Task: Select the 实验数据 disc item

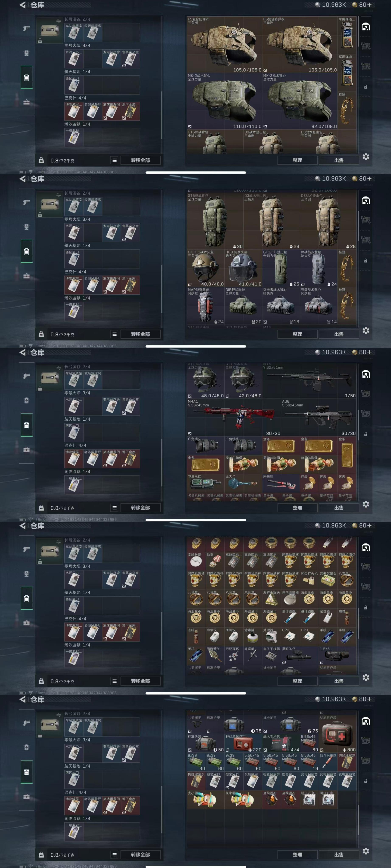Action: (x=196, y=561)
